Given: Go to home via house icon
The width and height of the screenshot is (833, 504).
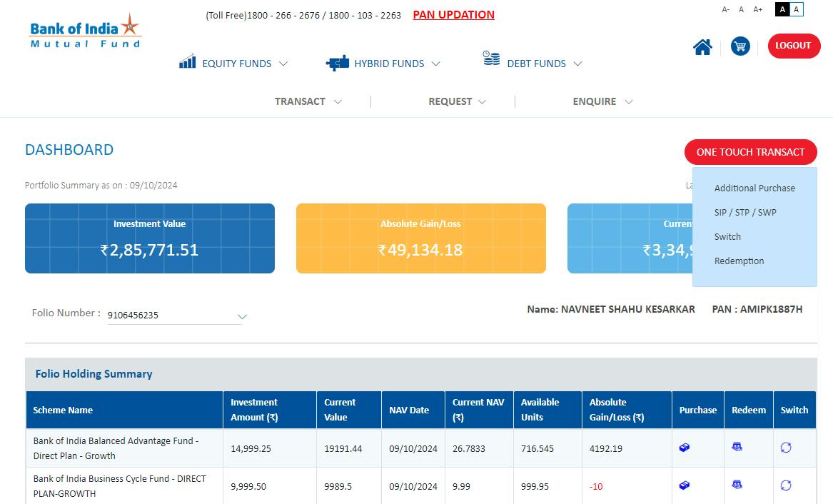Looking at the screenshot, I should click(x=702, y=46).
